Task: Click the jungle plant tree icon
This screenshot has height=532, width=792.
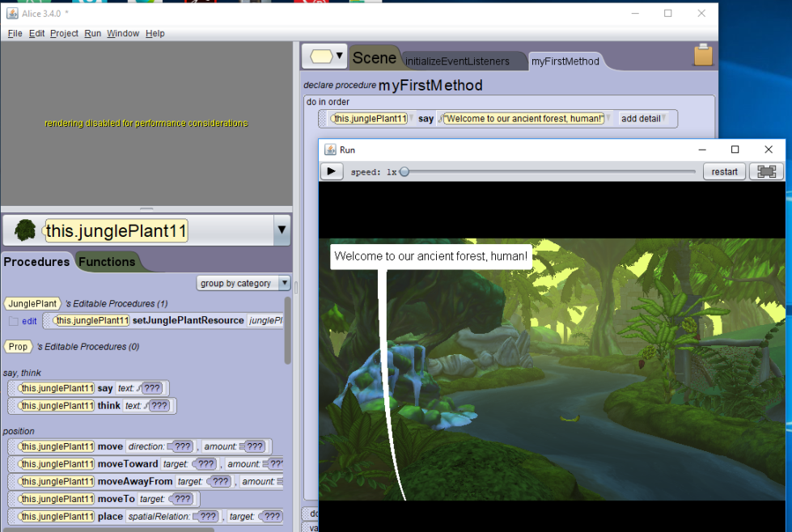Action: [x=25, y=230]
